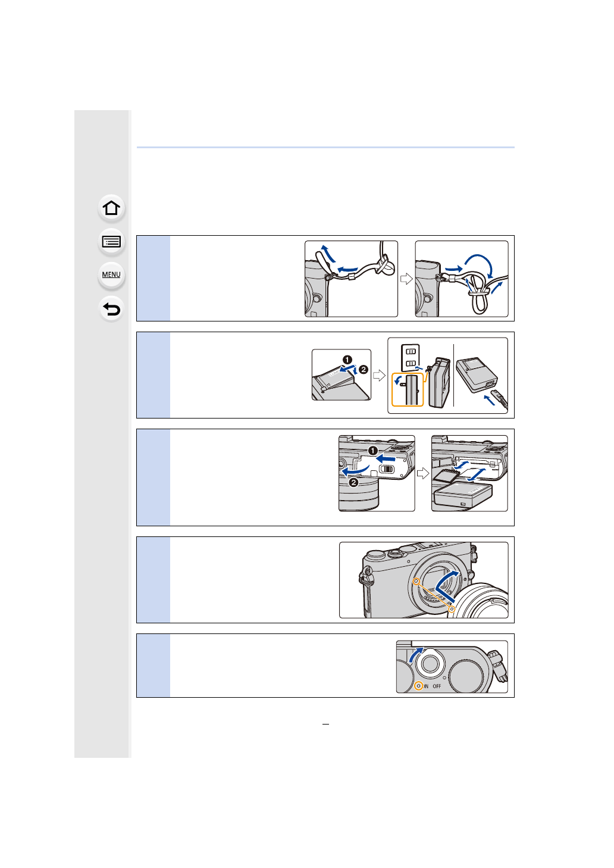Screen dimensions: 614x868
Task: Open the table of contents list icon
Action: (x=111, y=242)
